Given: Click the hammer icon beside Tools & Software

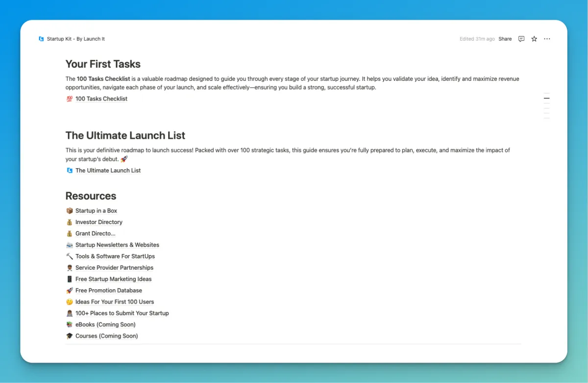Looking at the screenshot, I should tap(69, 256).
